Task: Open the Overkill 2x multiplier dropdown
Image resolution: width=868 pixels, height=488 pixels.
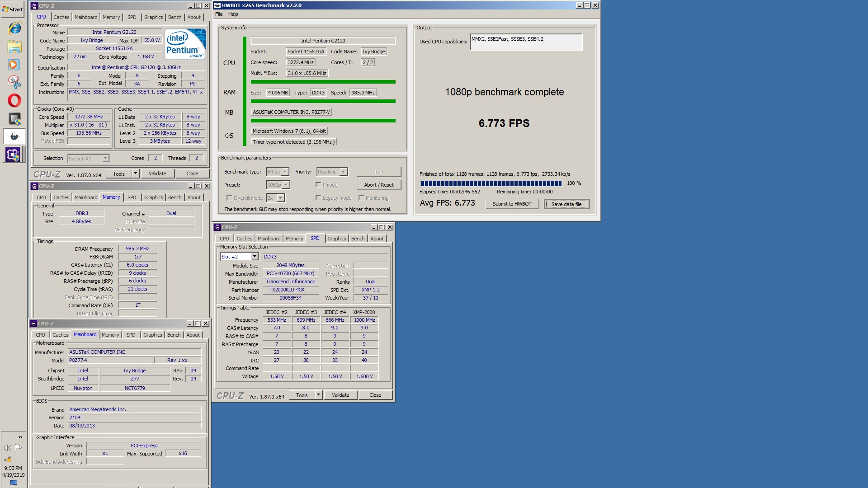Action: [275, 198]
